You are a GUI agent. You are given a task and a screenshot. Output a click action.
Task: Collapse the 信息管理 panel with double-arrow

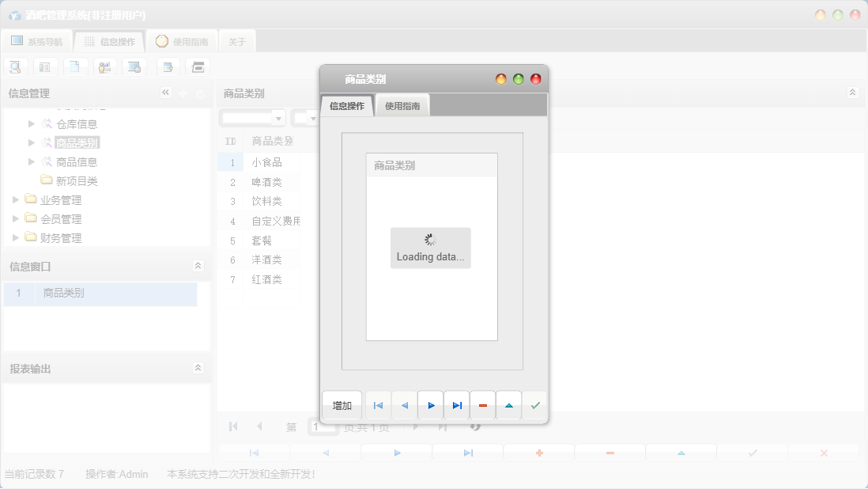166,93
